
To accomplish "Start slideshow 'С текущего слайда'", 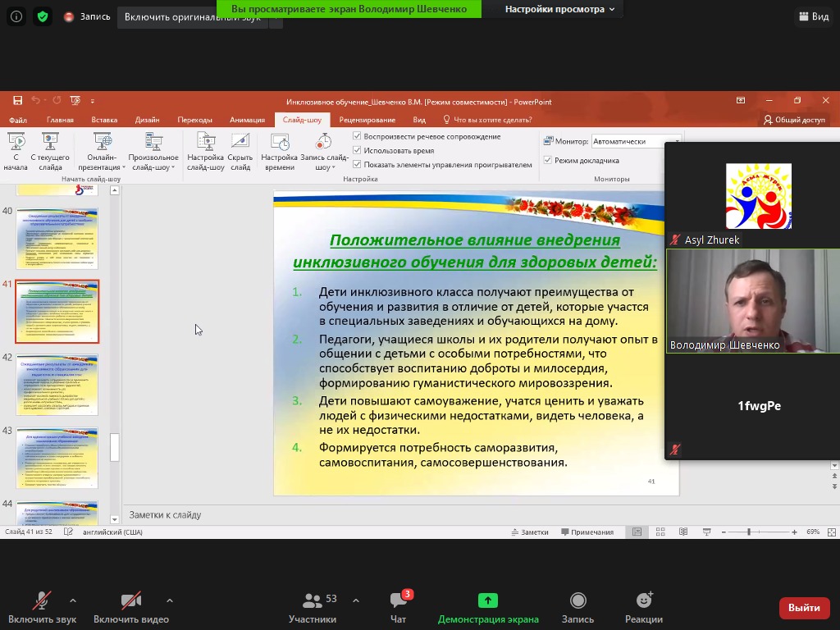I will [x=50, y=143].
